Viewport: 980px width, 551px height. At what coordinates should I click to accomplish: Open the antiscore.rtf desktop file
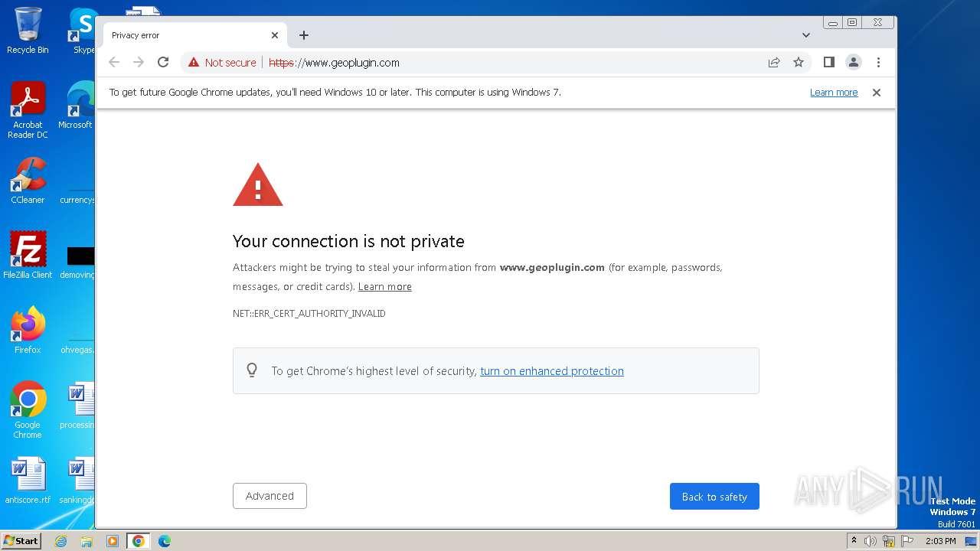click(28, 481)
